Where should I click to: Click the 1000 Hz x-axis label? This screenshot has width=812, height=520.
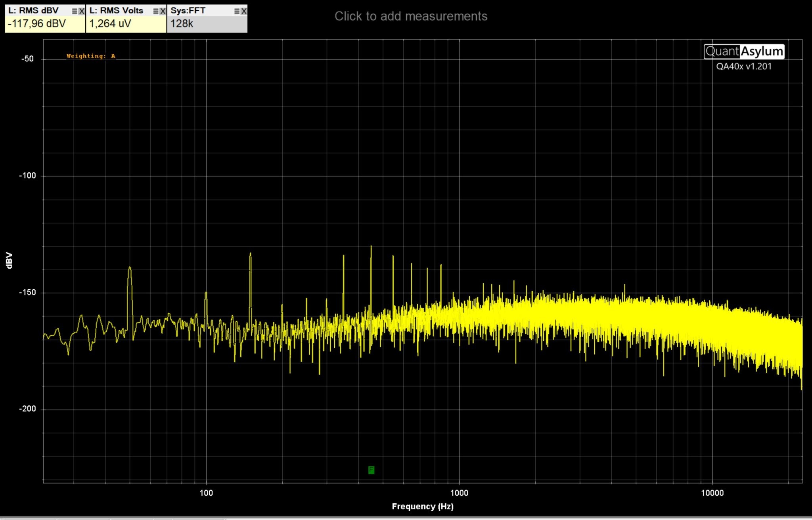click(459, 493)
